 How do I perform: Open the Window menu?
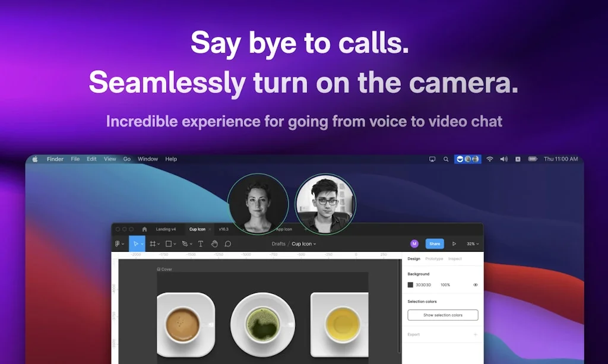147,159
